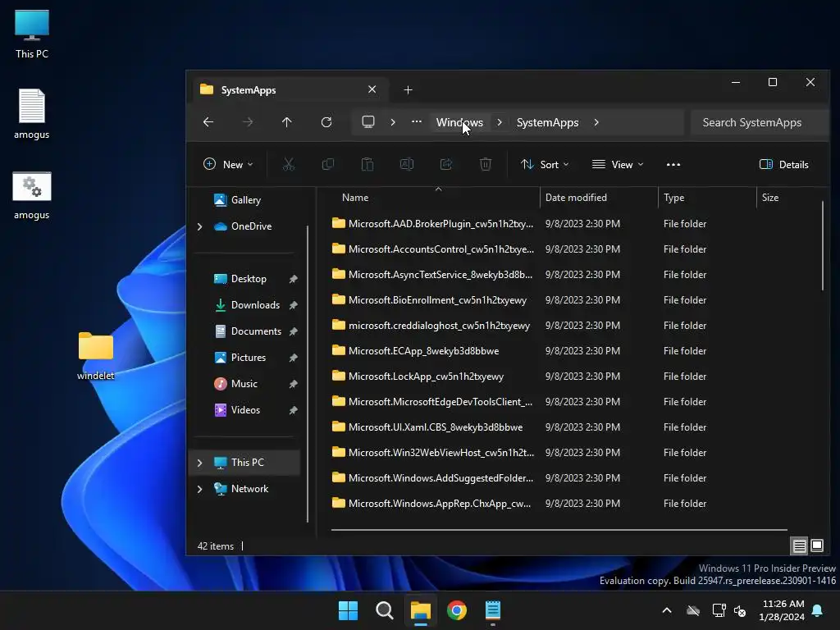This screenshot has width=840, height=630.
Task: Click chevron after Windows in address bar
Action: 500,122
